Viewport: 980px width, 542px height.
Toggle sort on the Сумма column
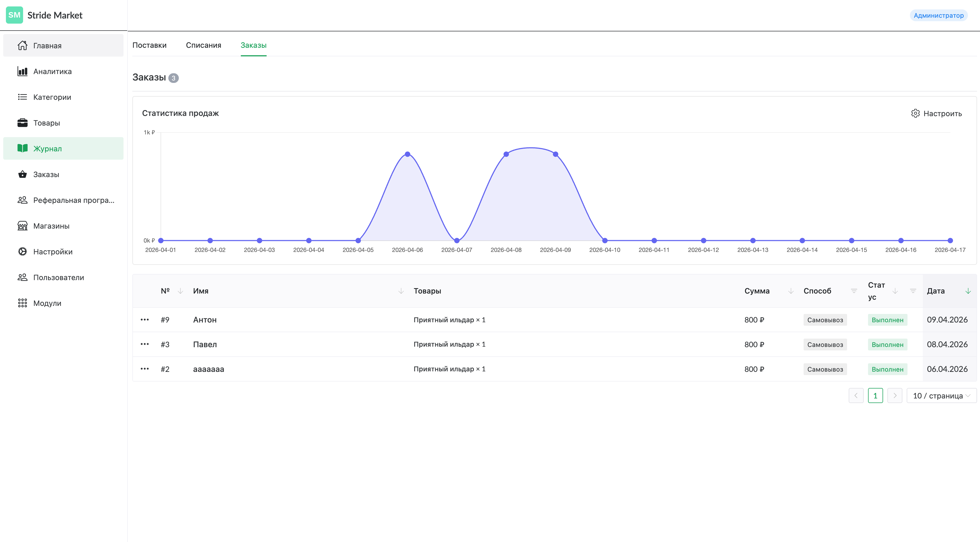coord(790,291)
